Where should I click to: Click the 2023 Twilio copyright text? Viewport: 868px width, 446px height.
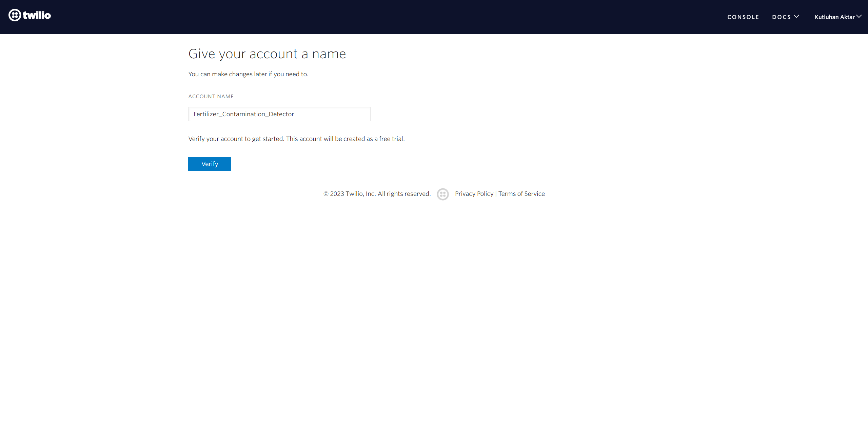377,194
